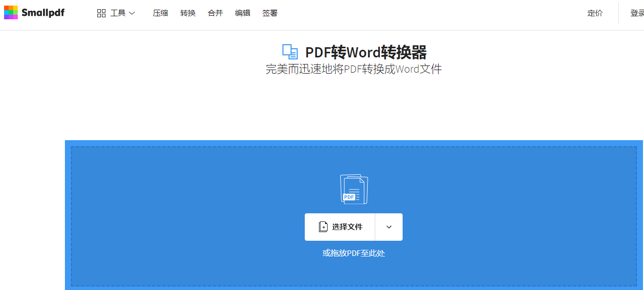The height and width of the screenshot is (290, 644).
Task: Click the grid icon beside 工具
Action: click(x=101, y=13)
